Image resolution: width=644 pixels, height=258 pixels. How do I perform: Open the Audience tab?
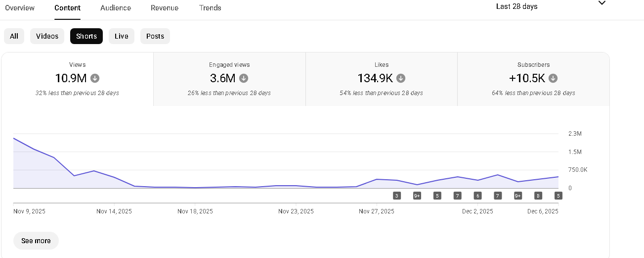point(116,8)
